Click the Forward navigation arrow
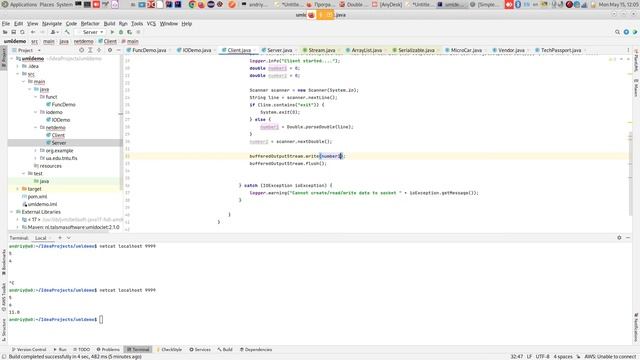 42,32
